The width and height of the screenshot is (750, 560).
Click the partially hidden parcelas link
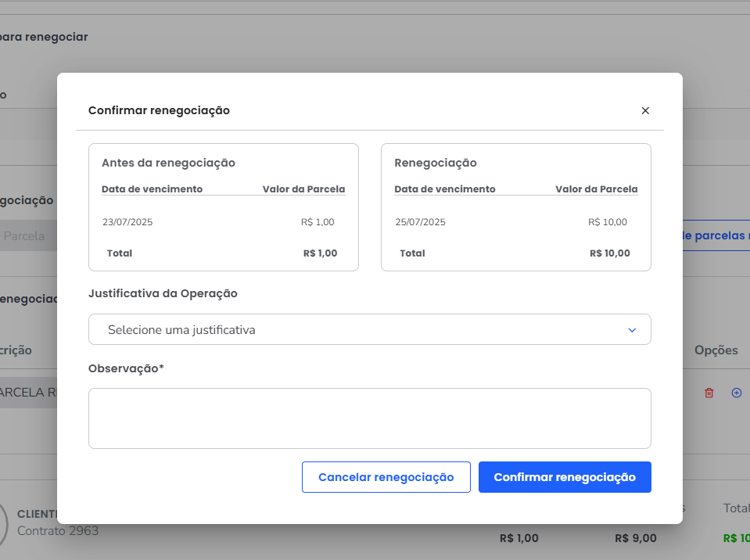coord(716,235)
